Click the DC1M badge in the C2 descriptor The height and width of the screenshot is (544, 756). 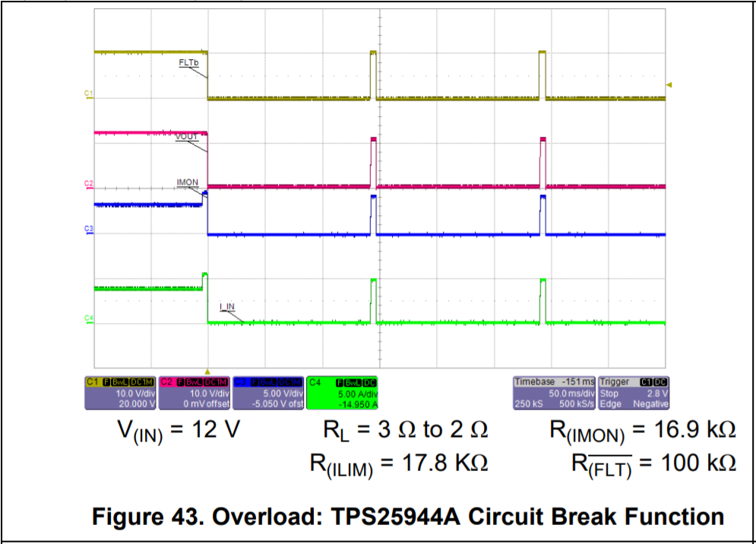(x=216, y=382)
